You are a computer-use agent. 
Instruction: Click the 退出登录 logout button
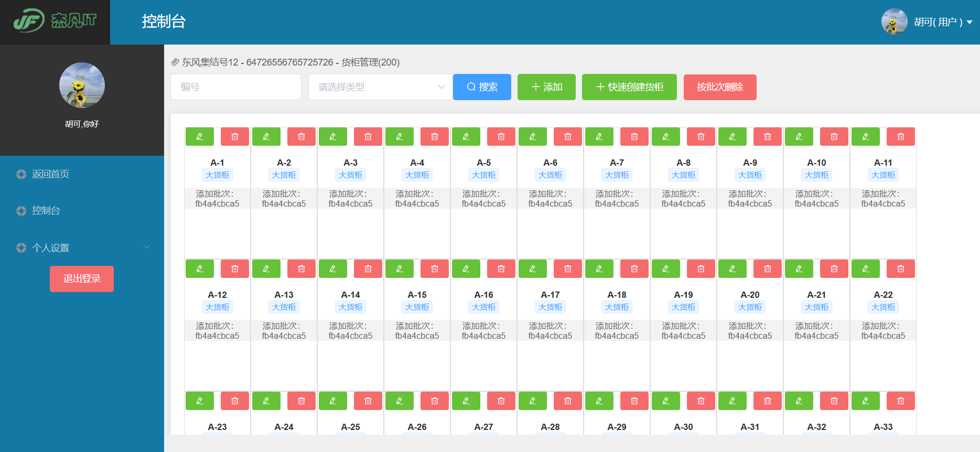[82, 279]
